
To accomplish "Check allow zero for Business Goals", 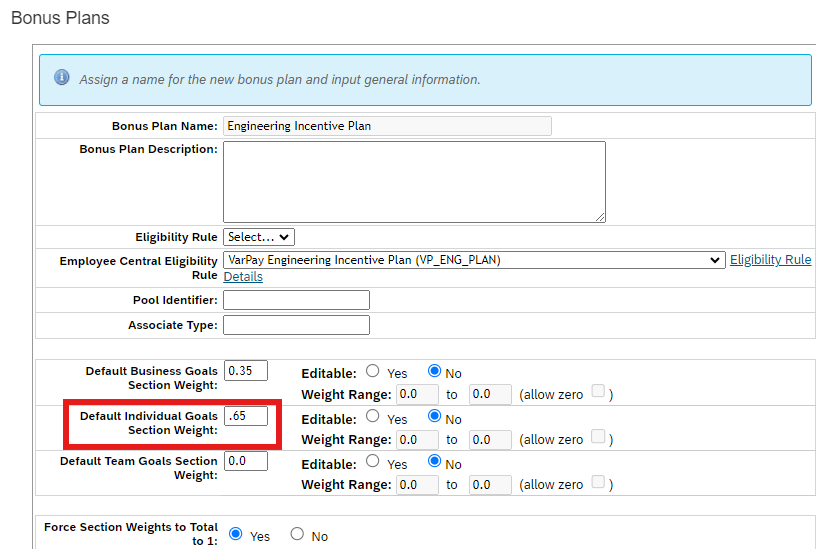I will coord(598,391).
